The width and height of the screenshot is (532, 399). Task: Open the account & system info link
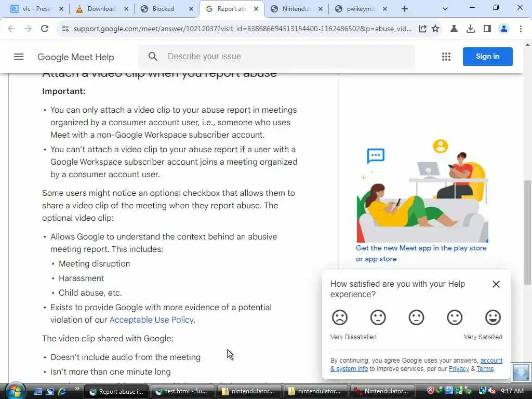click(416, 364)
